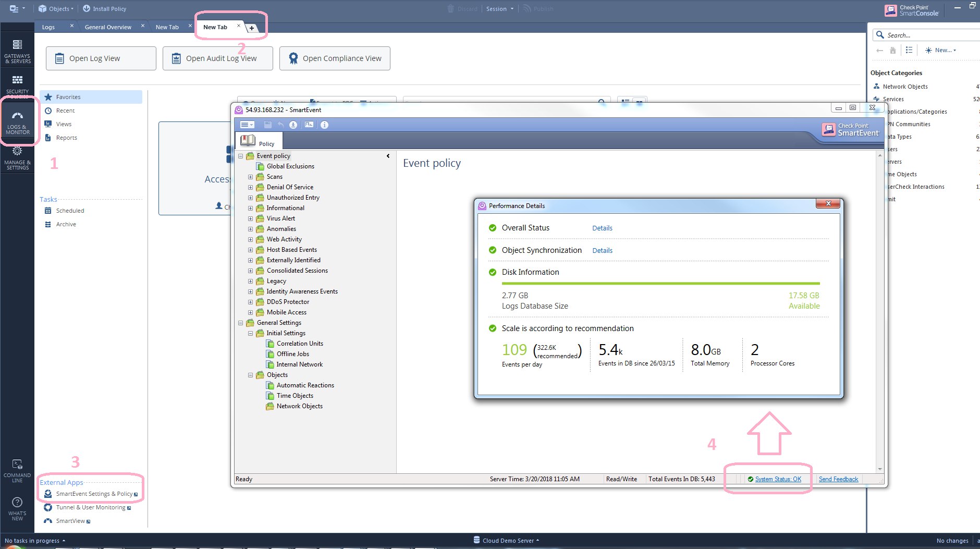Open Scheduled tasks
The width and height of the screenshot is (980, 549).
70,211
